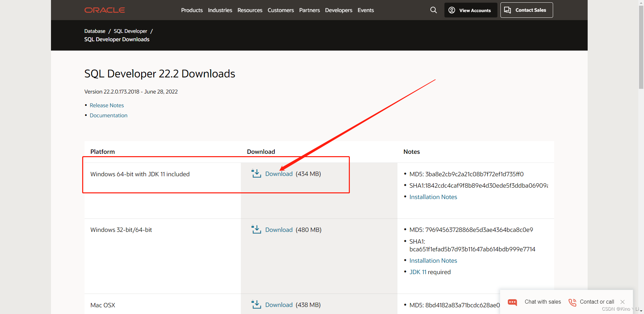Select the version 22.2.0.173.2018 date line
This screenshot has width=644, height=314.
click(x=131, y=92)
